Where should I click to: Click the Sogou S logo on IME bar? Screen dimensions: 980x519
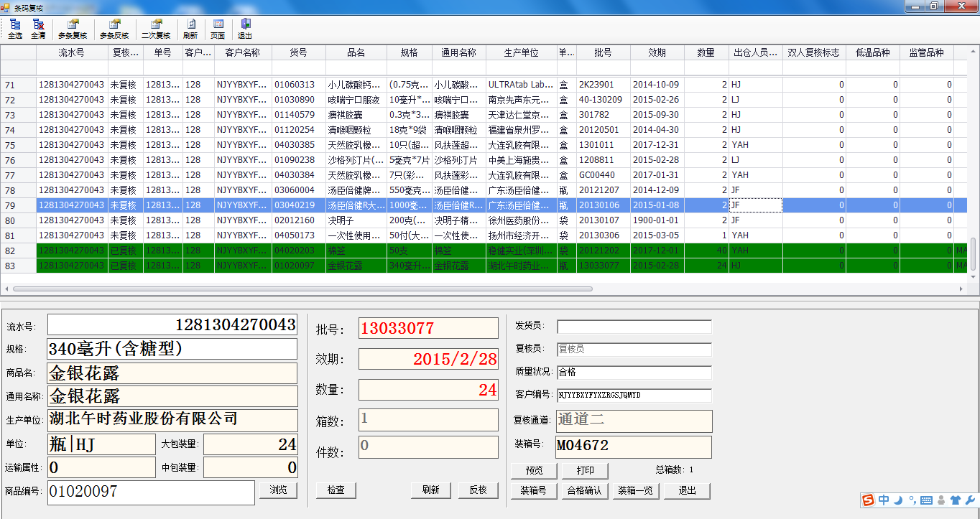[x=869, y=500]
